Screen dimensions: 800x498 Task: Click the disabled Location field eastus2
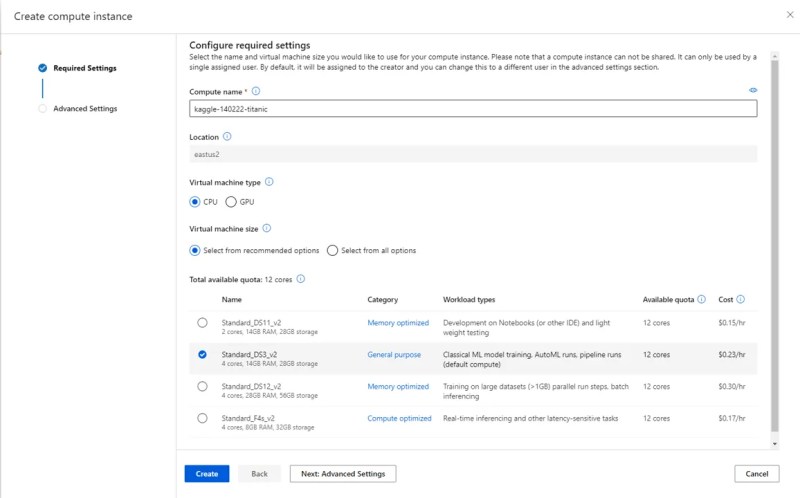tap(473, 154)
